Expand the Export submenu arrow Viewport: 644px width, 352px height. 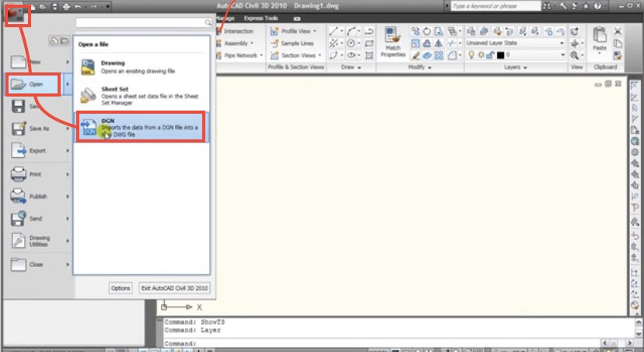(x=68, y=151)
